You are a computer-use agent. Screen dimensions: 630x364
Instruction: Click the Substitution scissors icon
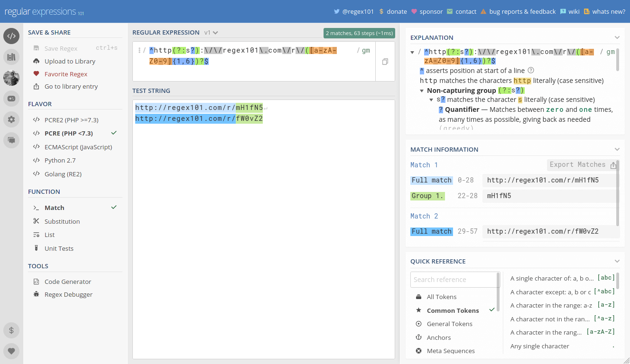[x=36, y=221]
